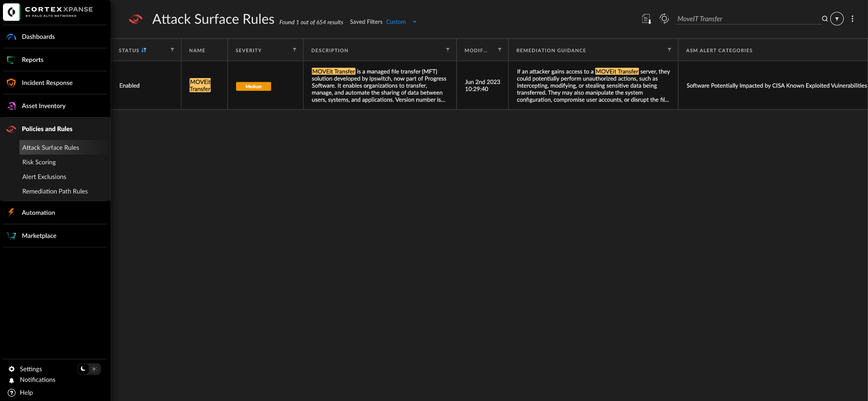Click the Help question mark icon
This screenshot has width=868, height=401.
(x=11, y=393)
